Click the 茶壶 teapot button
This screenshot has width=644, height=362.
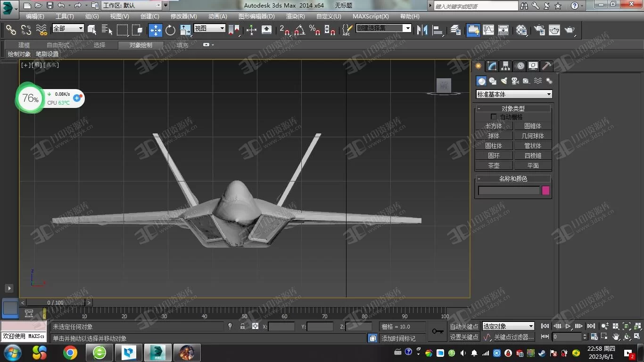click(x=494, y=165)
